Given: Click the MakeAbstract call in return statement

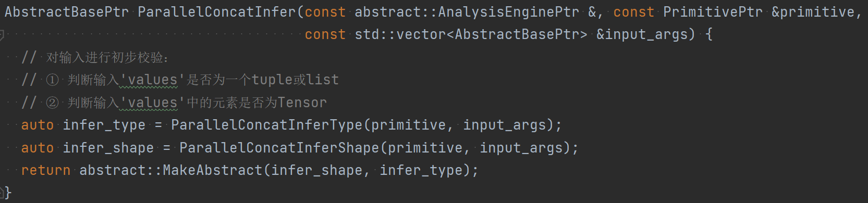Looking at the screenshot, I should (212, 170).
